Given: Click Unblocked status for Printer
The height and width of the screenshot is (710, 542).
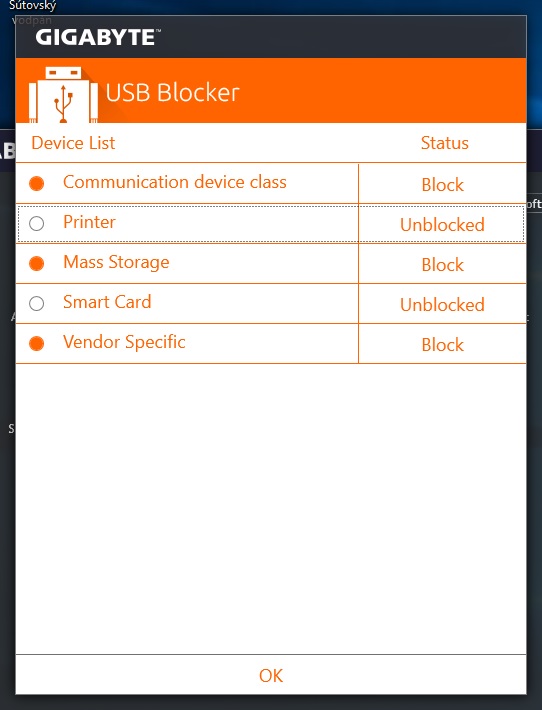Looking at the screenshot, I should click(442, 225).
